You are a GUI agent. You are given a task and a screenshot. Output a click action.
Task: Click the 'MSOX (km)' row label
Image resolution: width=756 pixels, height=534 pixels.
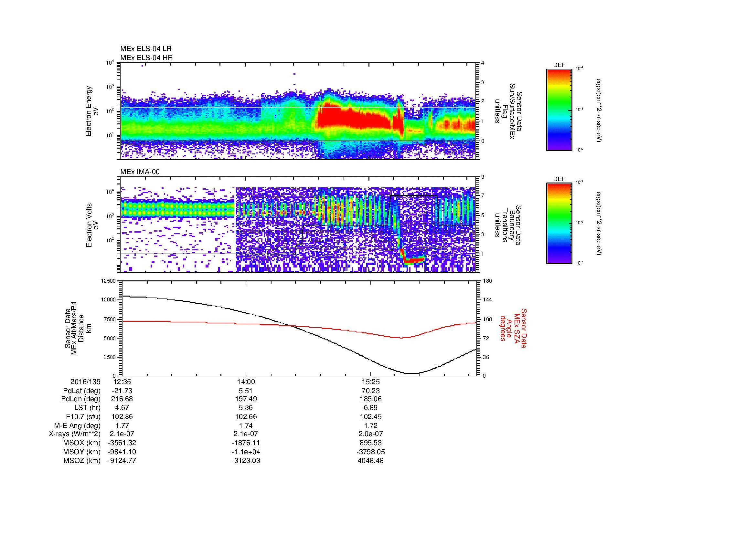pyautogui.click(x=82, y=443)
